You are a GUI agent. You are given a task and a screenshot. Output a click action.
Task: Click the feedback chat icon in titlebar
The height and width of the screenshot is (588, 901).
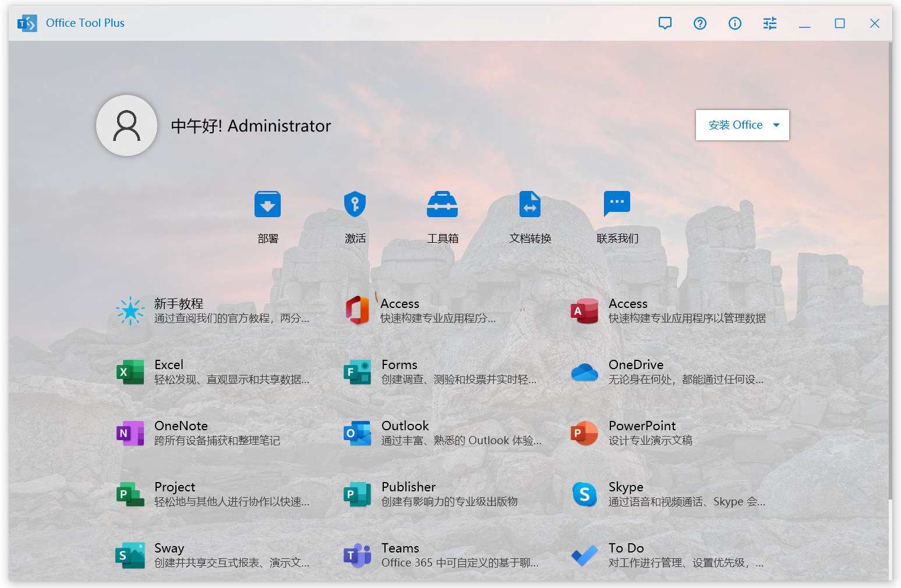pyautogui.click(x=665, y=23)
